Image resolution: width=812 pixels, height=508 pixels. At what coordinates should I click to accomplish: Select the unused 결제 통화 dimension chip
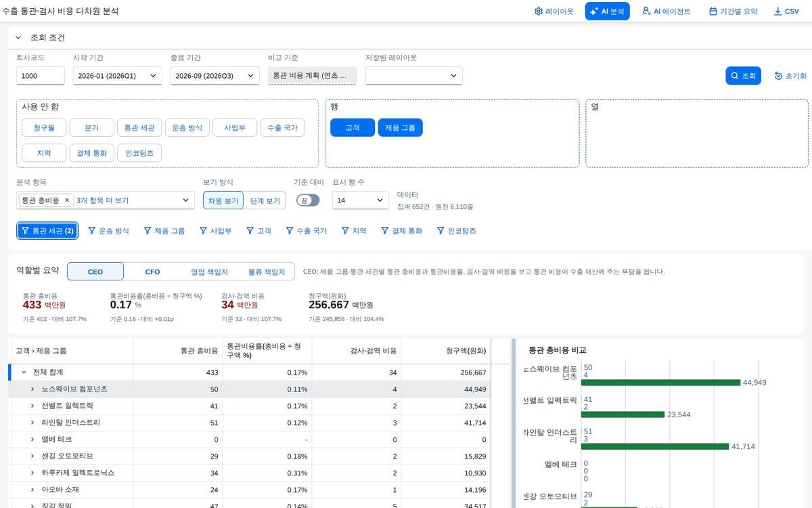(x=91, y=153)
